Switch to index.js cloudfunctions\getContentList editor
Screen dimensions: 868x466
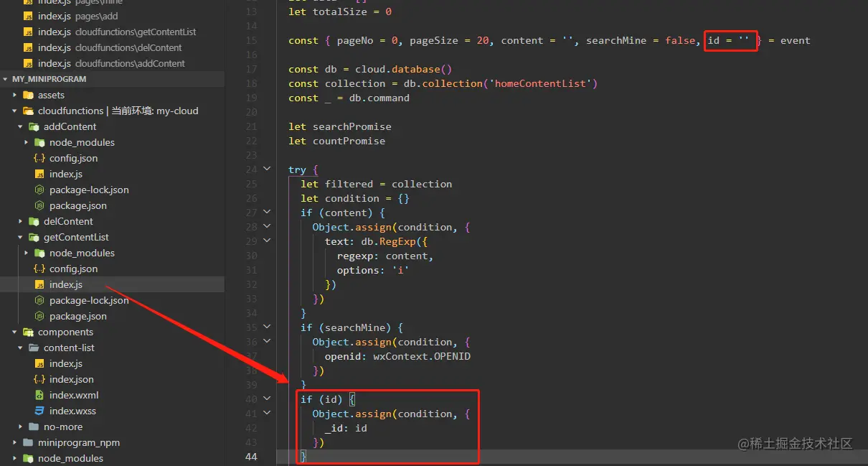pos(112,32)
